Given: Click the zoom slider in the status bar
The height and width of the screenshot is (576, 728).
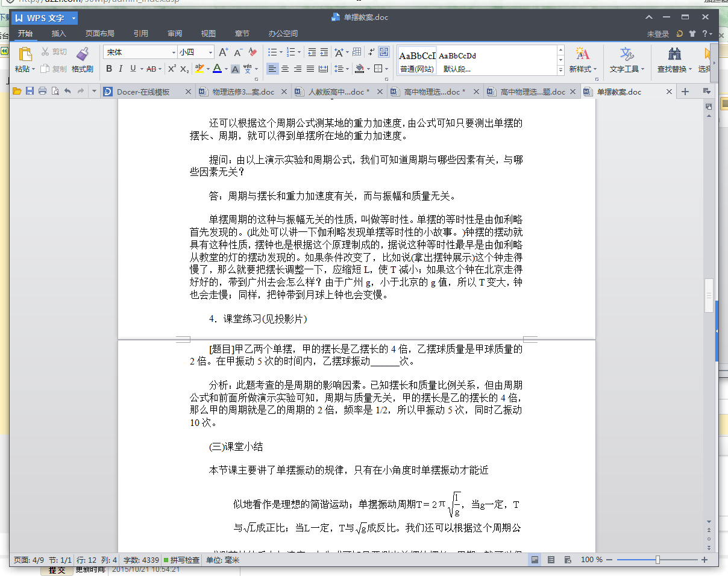Looking at the screenshot, I should point(657,560).
